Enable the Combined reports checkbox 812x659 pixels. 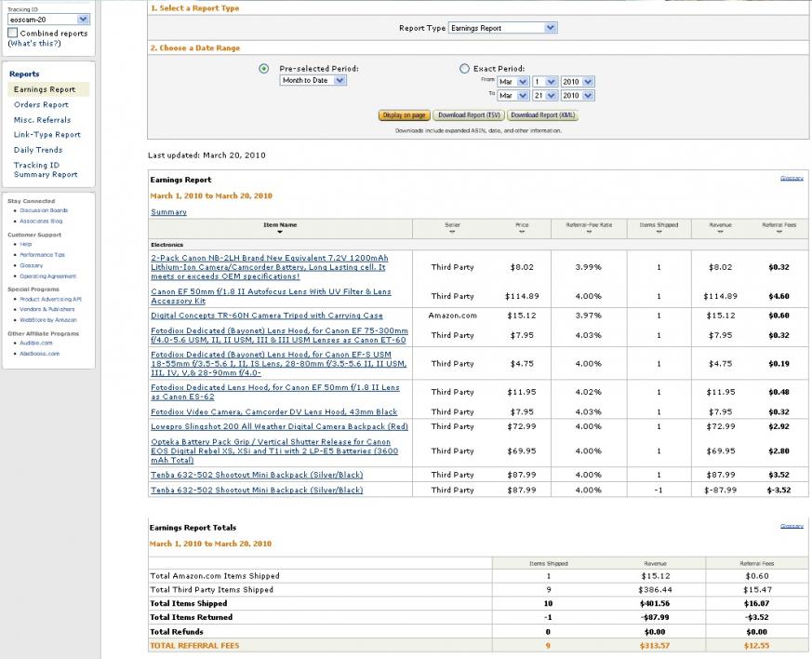pyautogui.click(x=13, y=33)
